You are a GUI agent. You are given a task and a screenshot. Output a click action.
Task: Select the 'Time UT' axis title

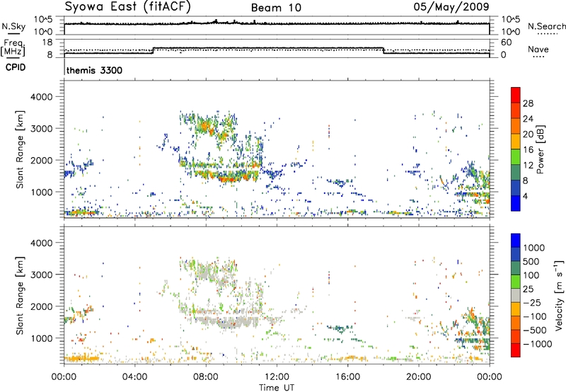[x=277, y=388]
